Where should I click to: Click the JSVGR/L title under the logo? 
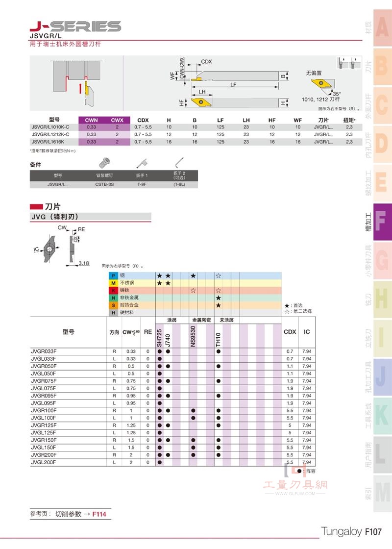pos(46,36)
